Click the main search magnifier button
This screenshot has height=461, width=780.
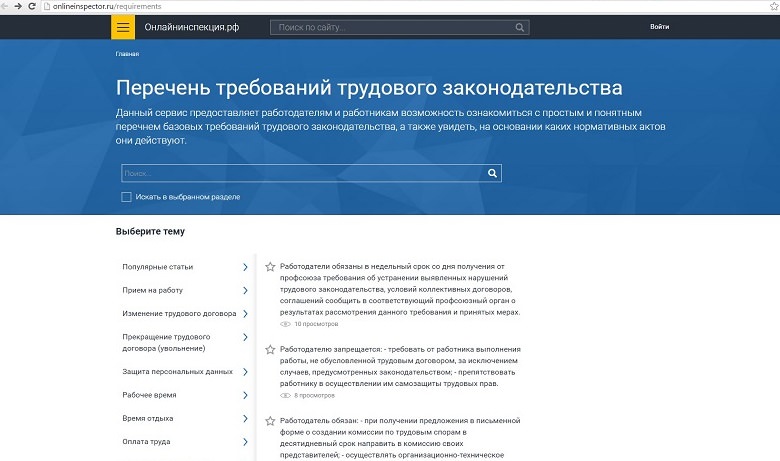pos(492,173)
